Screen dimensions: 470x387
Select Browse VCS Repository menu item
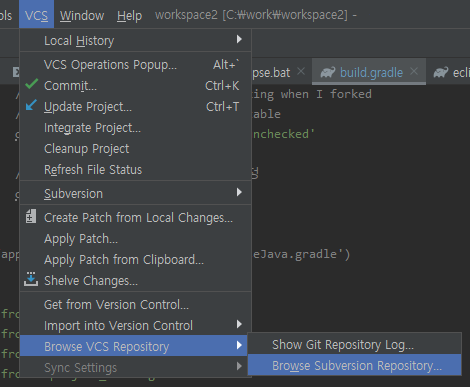[133, 346]
